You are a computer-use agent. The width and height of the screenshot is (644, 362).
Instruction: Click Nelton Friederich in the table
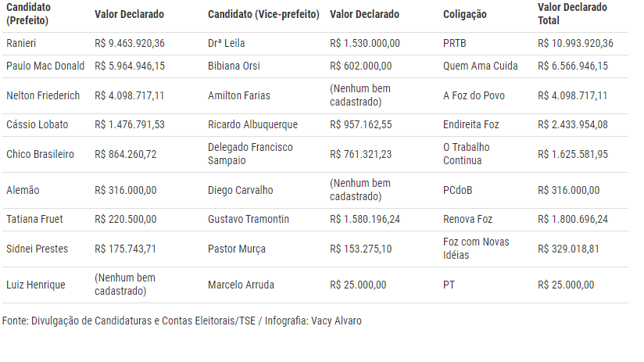coord(43,95)
